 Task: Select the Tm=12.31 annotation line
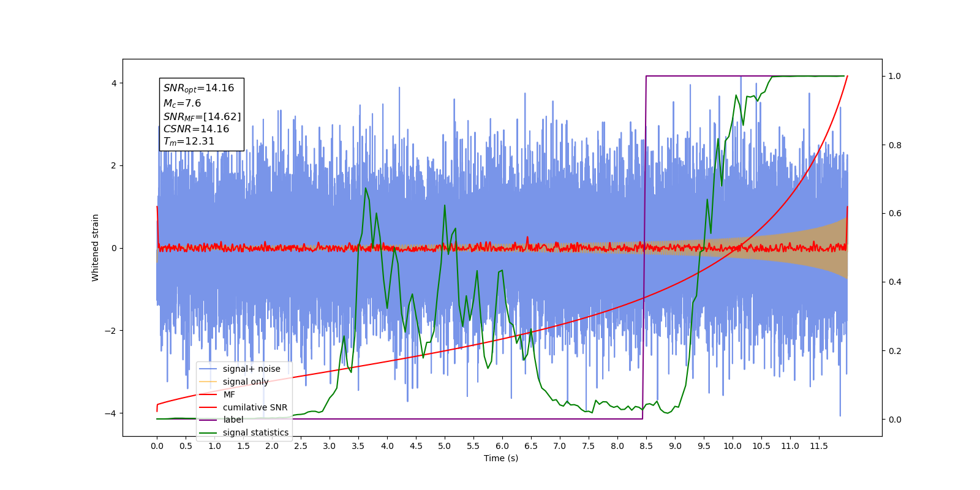(189, 141)
